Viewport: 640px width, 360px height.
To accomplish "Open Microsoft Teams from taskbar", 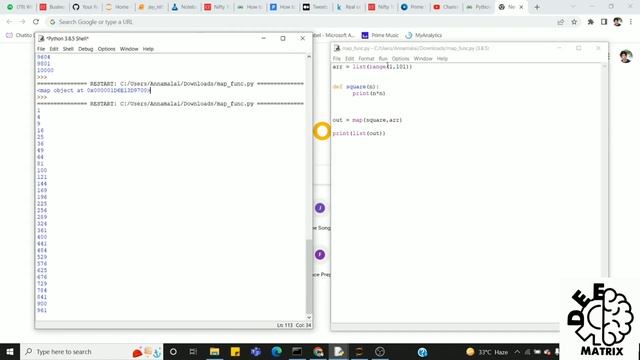I will click(x=256, y=351).
